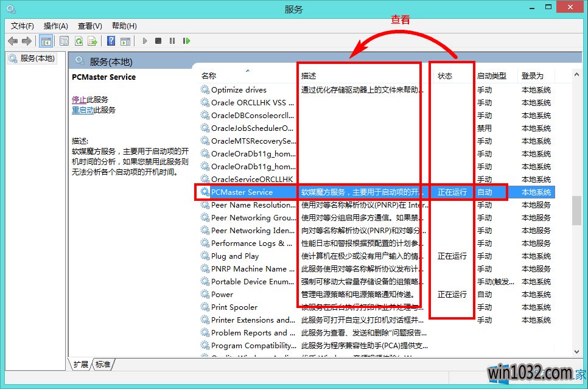The width and height of the screenshot is (588, 389).
Task: Click the Export List toolbar icon
Action: click(x=93, y=41)
